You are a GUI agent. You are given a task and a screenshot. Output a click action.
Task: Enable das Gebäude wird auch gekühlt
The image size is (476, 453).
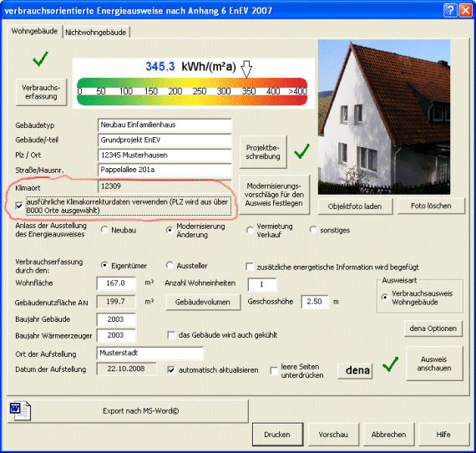[x=171, y=335]
